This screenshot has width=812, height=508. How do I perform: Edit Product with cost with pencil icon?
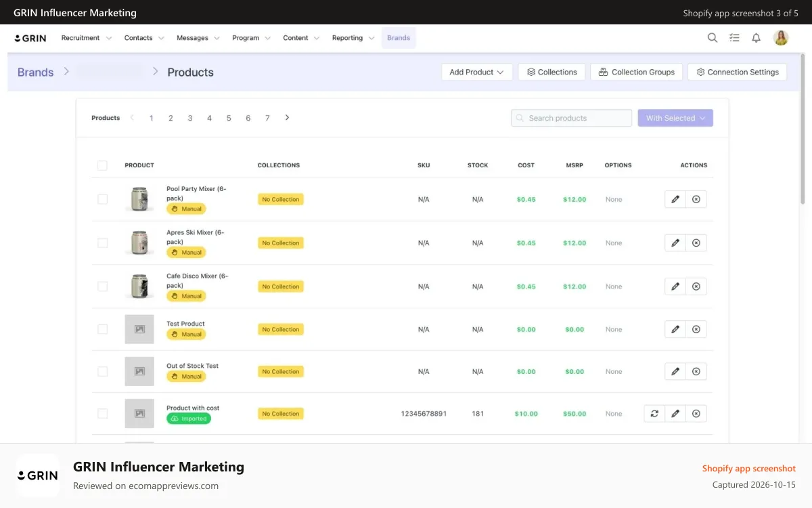675,413
